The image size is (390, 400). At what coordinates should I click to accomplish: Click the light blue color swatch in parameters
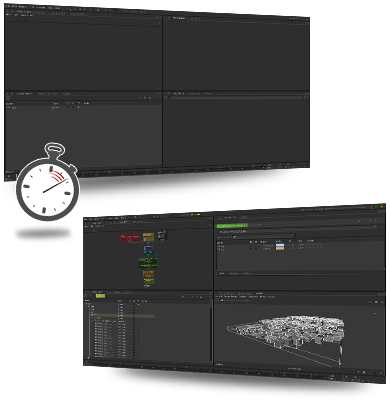(280, 246)
